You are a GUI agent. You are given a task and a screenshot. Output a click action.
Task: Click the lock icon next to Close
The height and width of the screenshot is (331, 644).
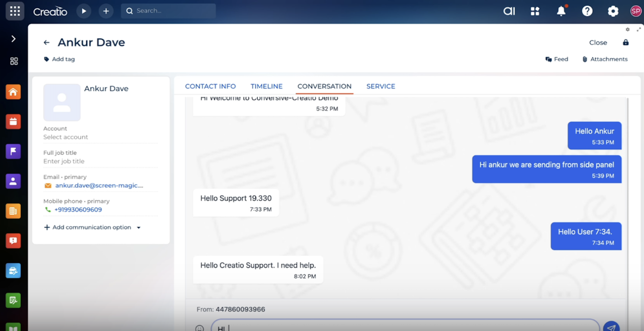[x=626, y=42]
